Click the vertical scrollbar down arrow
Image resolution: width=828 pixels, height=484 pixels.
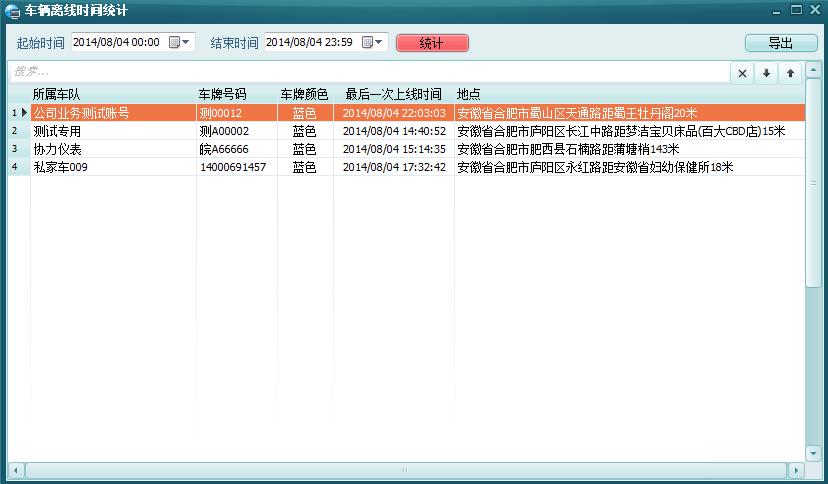coord(813,453)
